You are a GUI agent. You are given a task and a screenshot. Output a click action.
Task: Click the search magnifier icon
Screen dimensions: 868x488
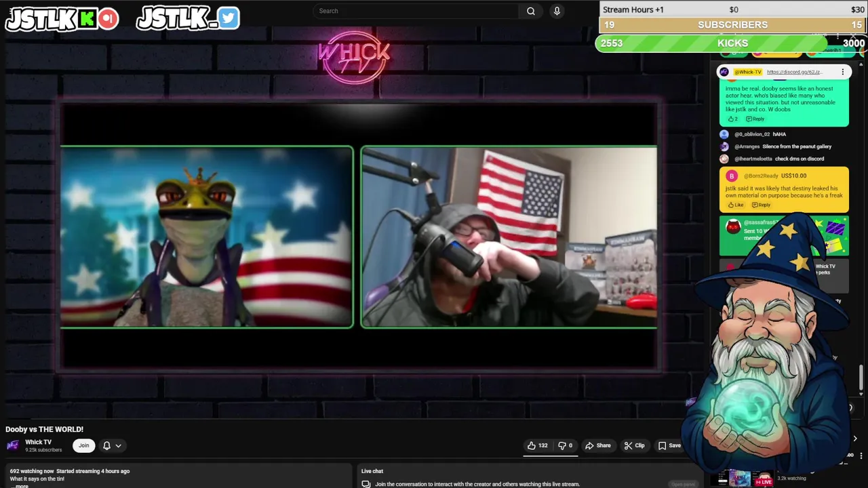coord(531,11)
